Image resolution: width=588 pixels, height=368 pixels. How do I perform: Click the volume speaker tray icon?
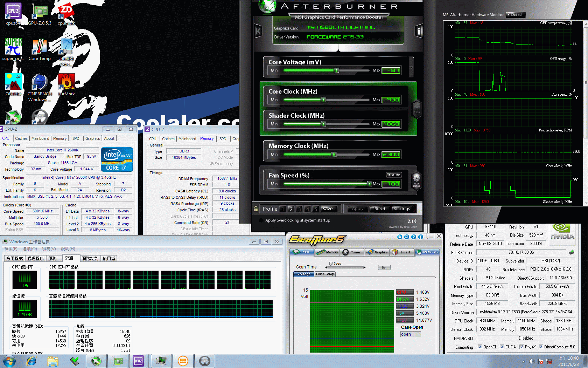click(x=532, y=361)
